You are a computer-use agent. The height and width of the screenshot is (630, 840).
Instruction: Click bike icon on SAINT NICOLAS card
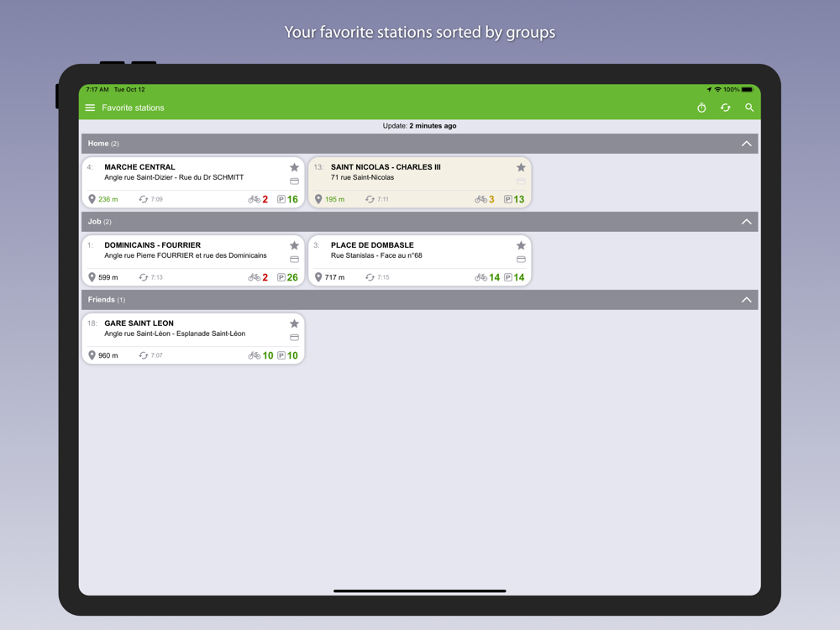pyautogui.click(x=480, y=199)
